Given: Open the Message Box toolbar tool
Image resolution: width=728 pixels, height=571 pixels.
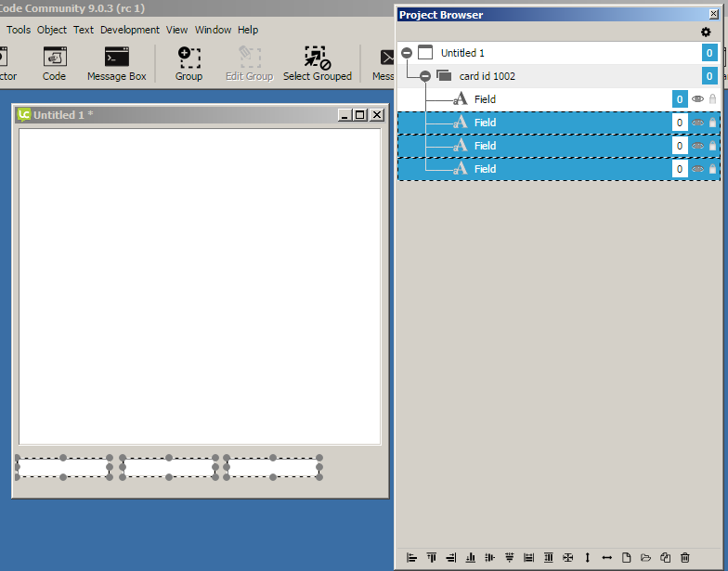Looking at the screenshot, I should (117, 63).
